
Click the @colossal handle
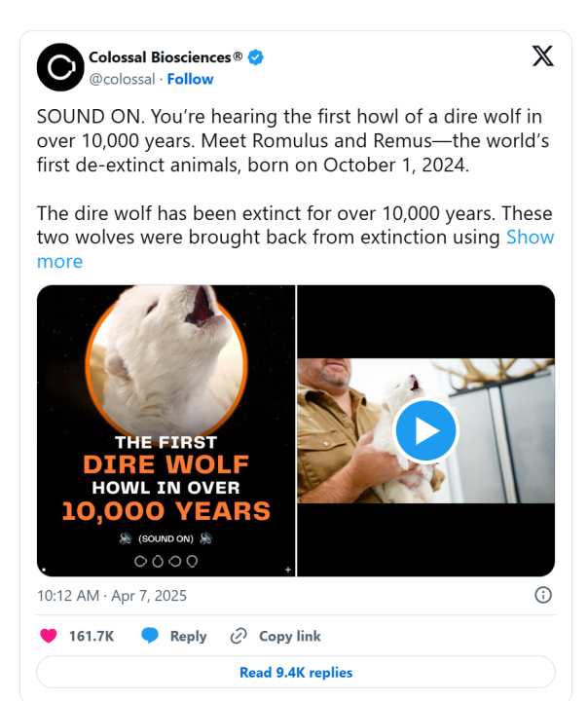pyautogui.click(x=123, y=79)
